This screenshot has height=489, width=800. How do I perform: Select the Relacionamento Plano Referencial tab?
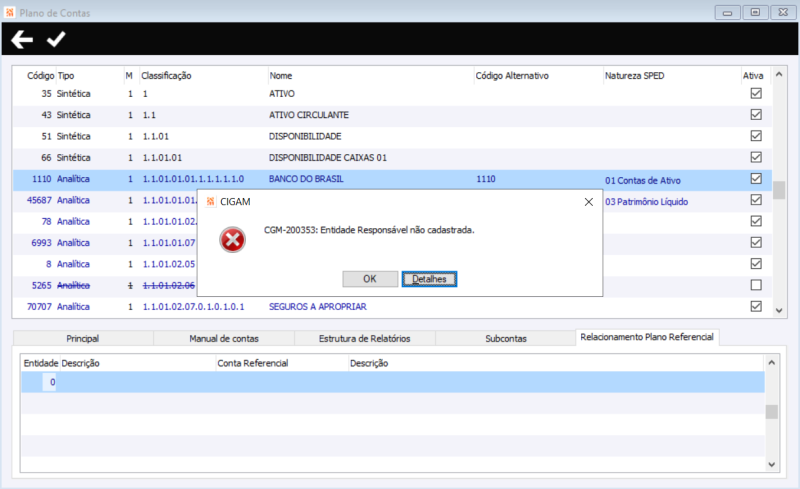(647, 337)
